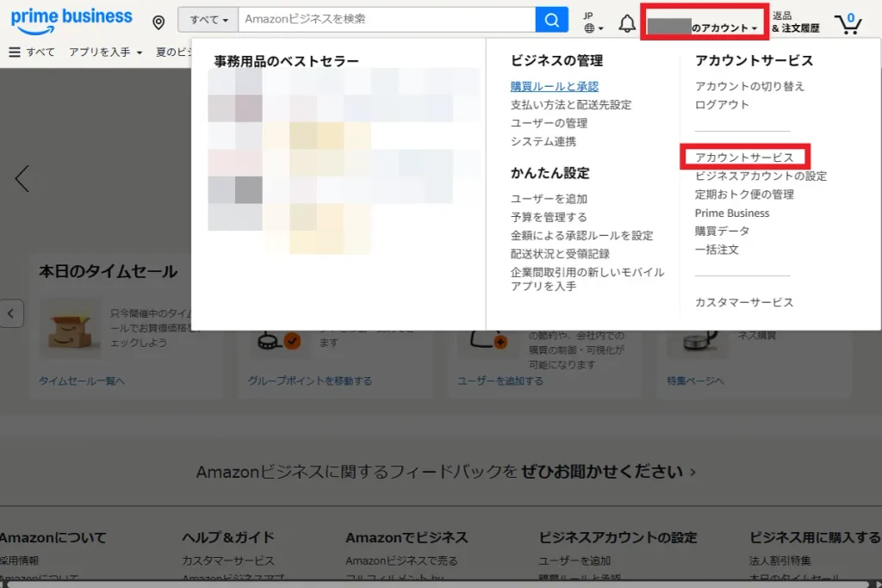The height and width of the screenshot is (588, 882).
Task: Open footer ユーザーを追加 link
Action: [x=575, y=560]
